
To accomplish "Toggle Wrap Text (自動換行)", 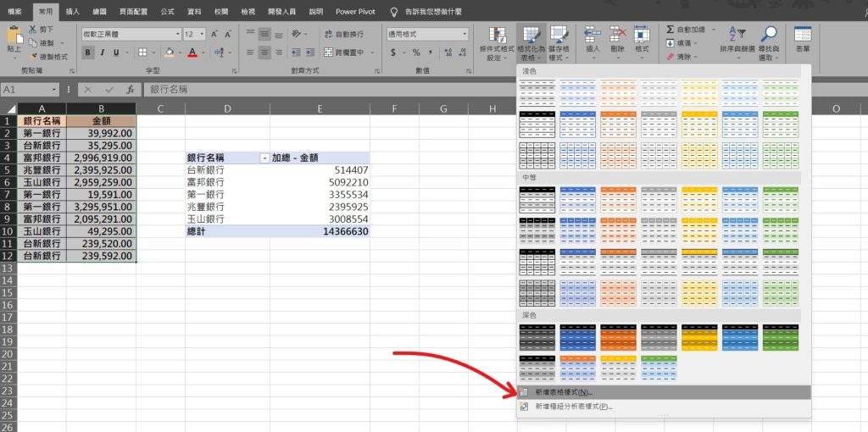I will pyautogui.click(x=344, y=34).
